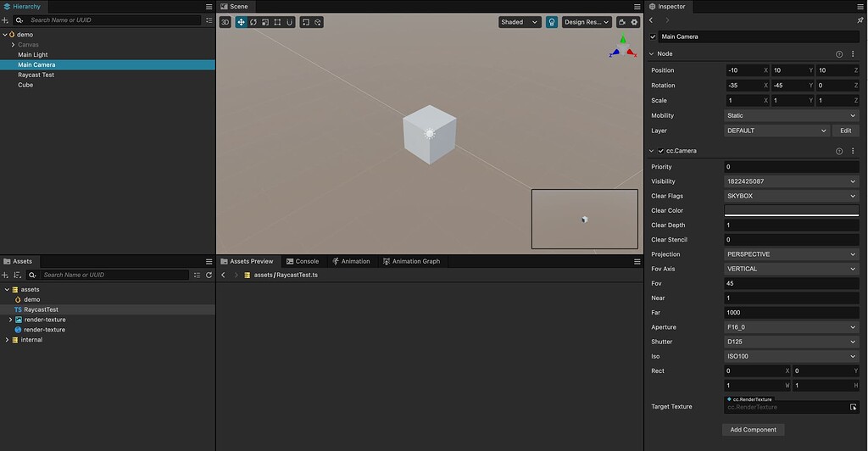
Task: Collapse all folders in Assets
Action: coord(197,275)
